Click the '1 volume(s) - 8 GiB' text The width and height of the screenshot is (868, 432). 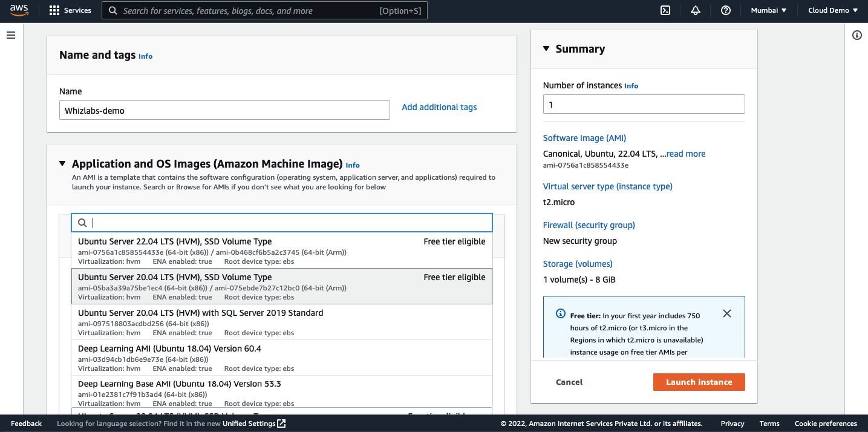coord(579,280)
